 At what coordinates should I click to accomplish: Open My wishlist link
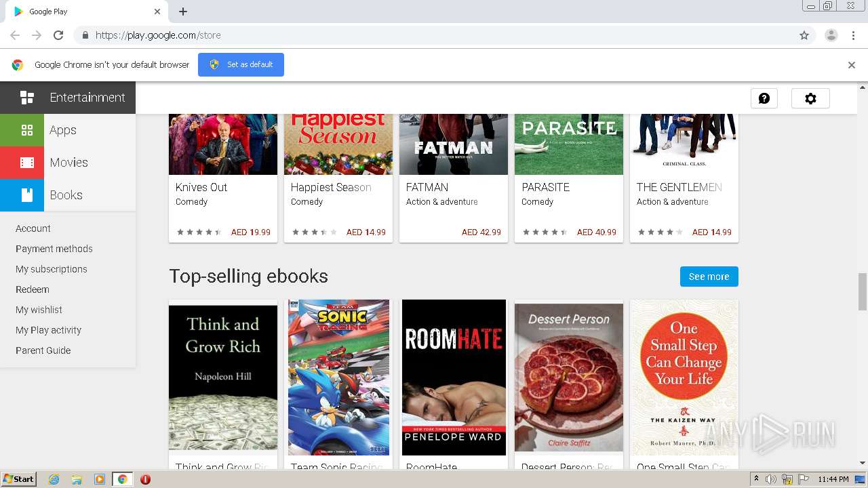pos(39,310)
